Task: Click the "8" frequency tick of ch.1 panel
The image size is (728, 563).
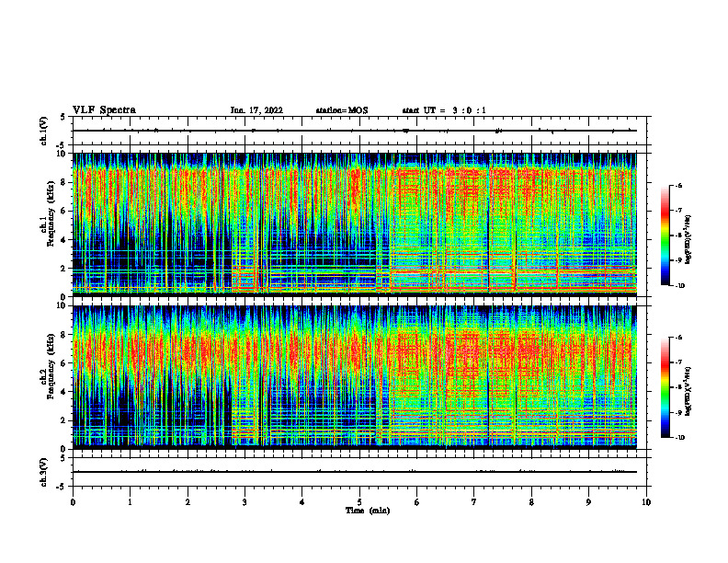Action: coord(63,182)
